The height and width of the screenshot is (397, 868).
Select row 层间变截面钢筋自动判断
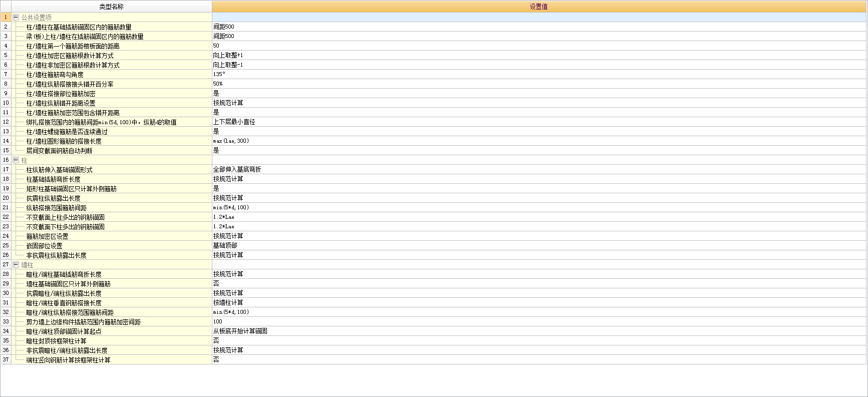tap(59, 151)
